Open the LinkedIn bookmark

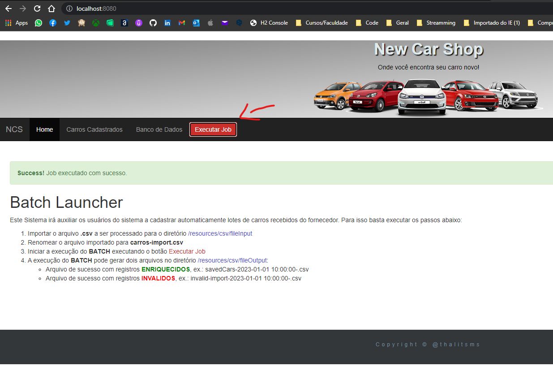pyautogui.click(x=167, y=23)
